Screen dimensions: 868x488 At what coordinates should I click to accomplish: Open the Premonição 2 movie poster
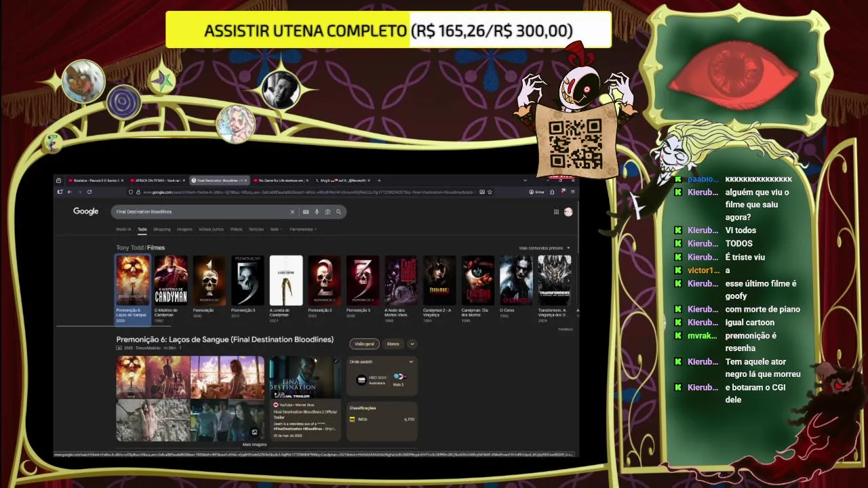click(x=324, y=281)
